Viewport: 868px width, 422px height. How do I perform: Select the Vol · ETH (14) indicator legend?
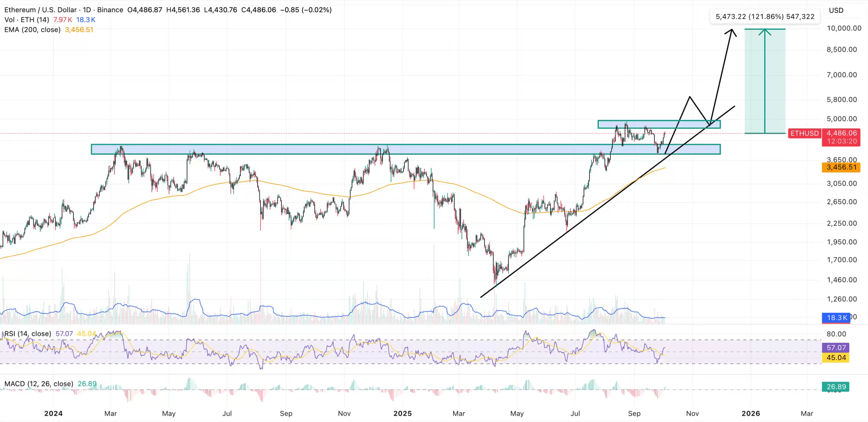click(27, 20)
